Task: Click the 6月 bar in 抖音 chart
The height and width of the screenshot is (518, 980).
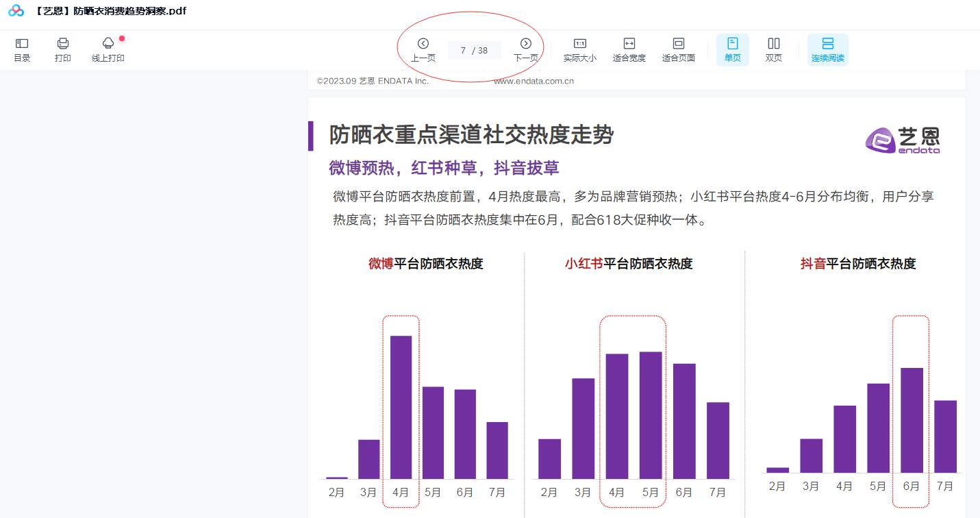Action: click(911, 420)
